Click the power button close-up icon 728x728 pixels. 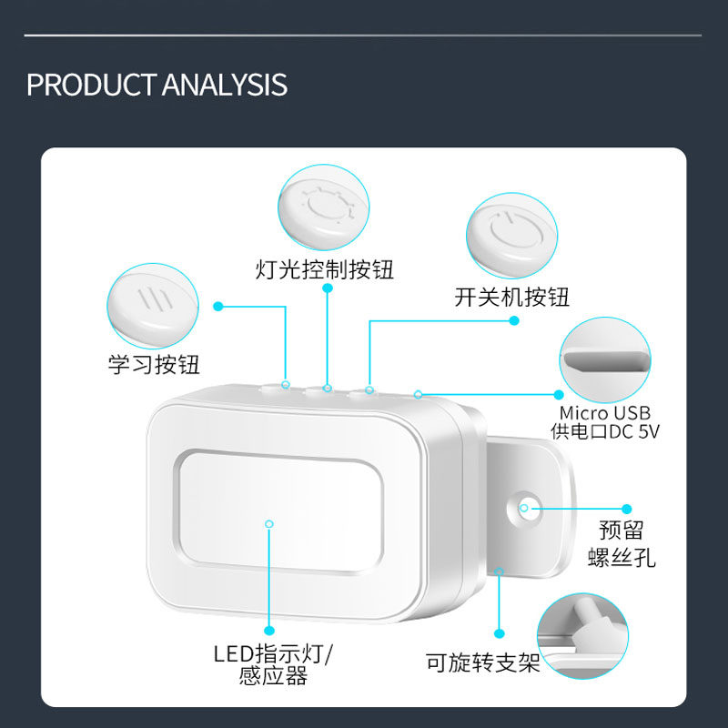[x=511, y=236]
